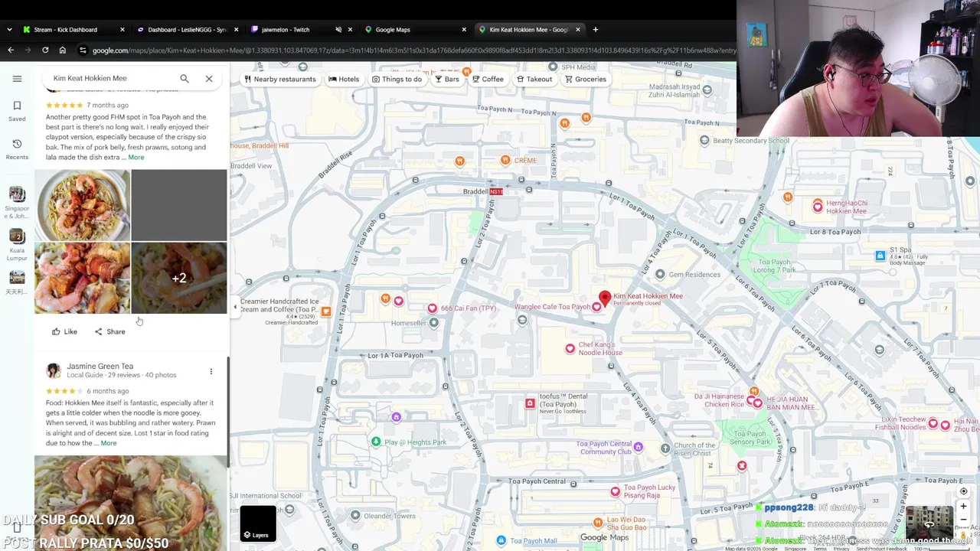The height and width of the screenshot is (551, 980).
Task: Like the 7 months ago review
Action: pyautogui.click(x=64, y=331)
